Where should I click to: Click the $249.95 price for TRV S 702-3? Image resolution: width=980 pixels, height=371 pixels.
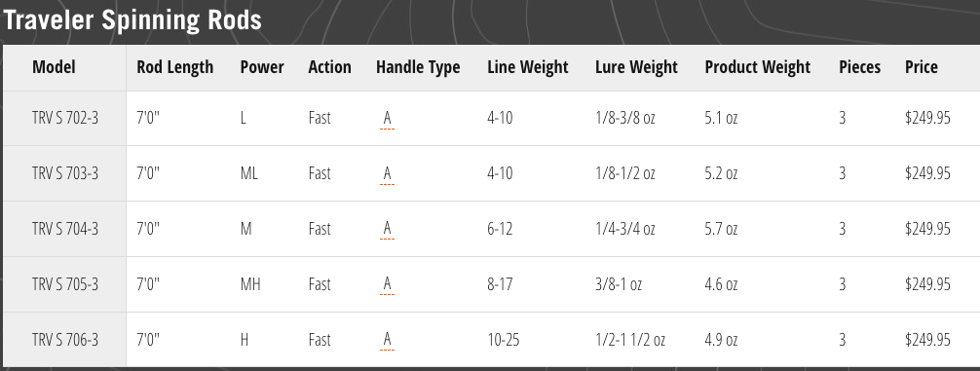(x=927, y=118)
